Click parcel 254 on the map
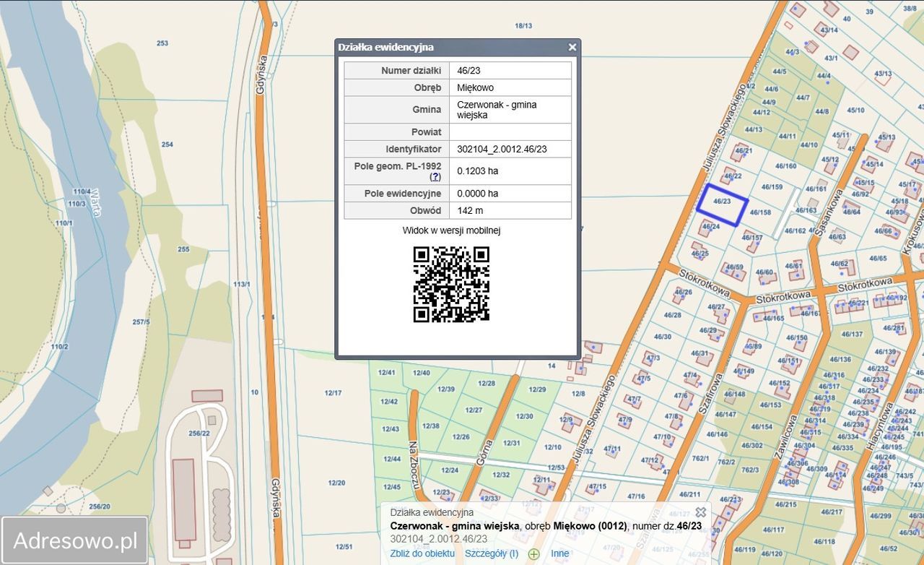Viewport: 924px width, 565px height. [167, 145]
